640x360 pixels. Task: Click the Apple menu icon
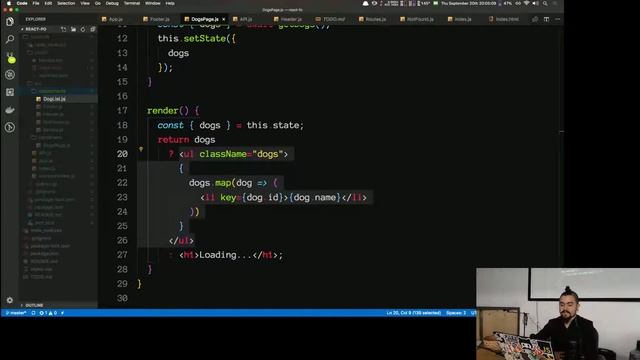pyautogui.click(x=9, y=3)
